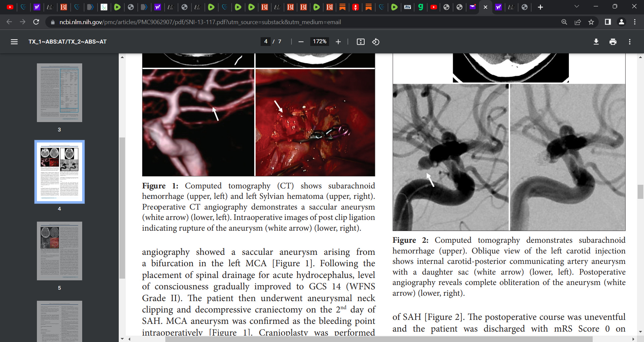Select page 4 thumbnail in sidebar

point(59,172)
